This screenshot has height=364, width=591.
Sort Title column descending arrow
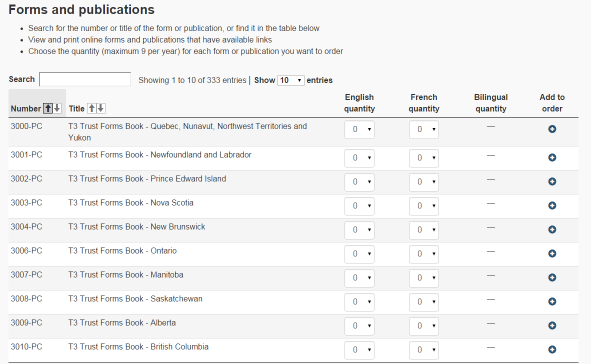coord(100,108)
